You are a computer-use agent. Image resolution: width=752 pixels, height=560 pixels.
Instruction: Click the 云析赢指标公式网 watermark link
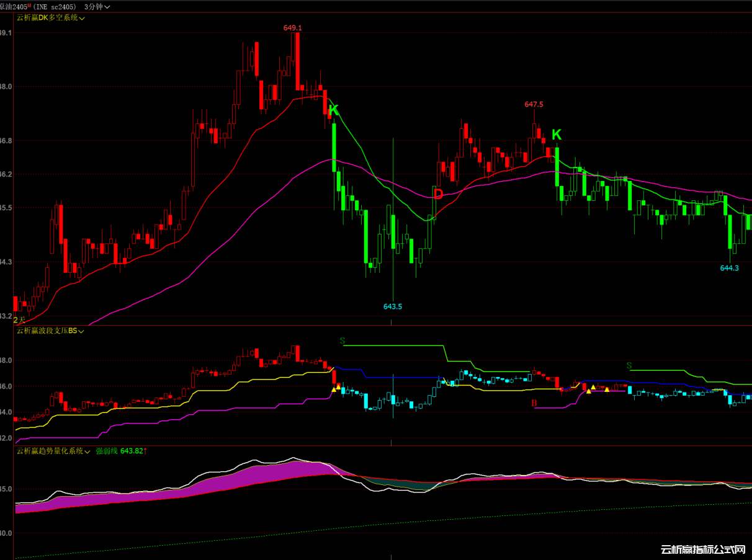702,550
